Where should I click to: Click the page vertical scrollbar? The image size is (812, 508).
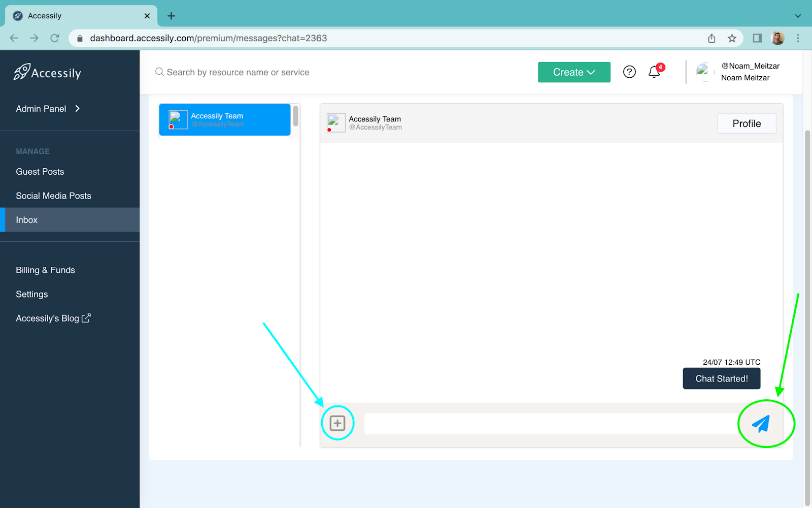807,317
